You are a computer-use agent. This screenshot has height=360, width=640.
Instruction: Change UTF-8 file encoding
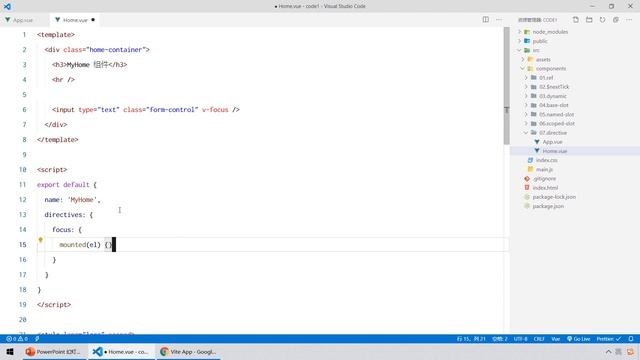click(x=520, y=339)
